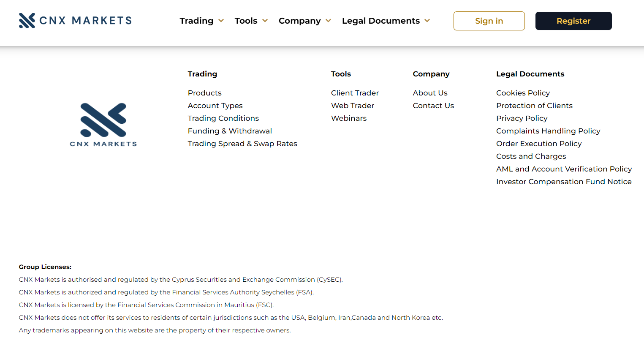The image size is (644, 343).
Task: Click the CNX Markets header logo
Action: pos(75,21)
